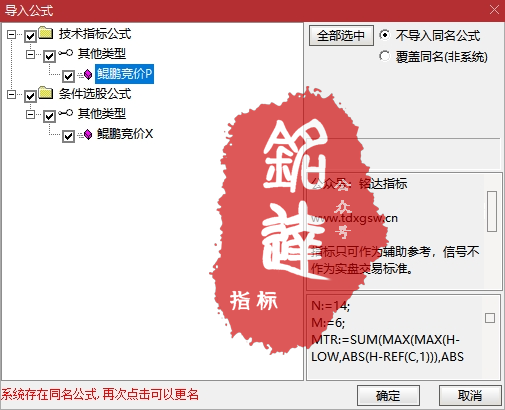505x410 pixels.
Task: Toggle the 鲲鹏竞价P checkbox
Action: 68,76
